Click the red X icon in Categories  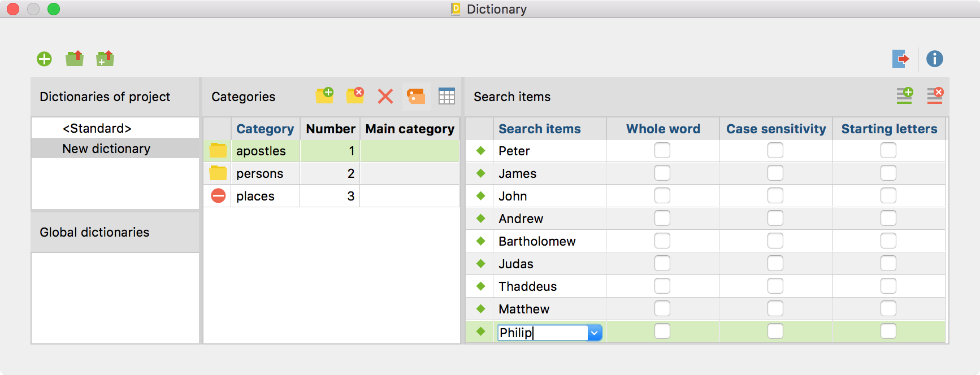tap(385, 96)
